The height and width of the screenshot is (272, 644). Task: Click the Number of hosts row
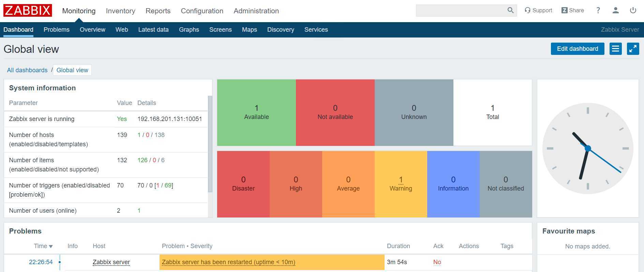(x=106, y=140)
